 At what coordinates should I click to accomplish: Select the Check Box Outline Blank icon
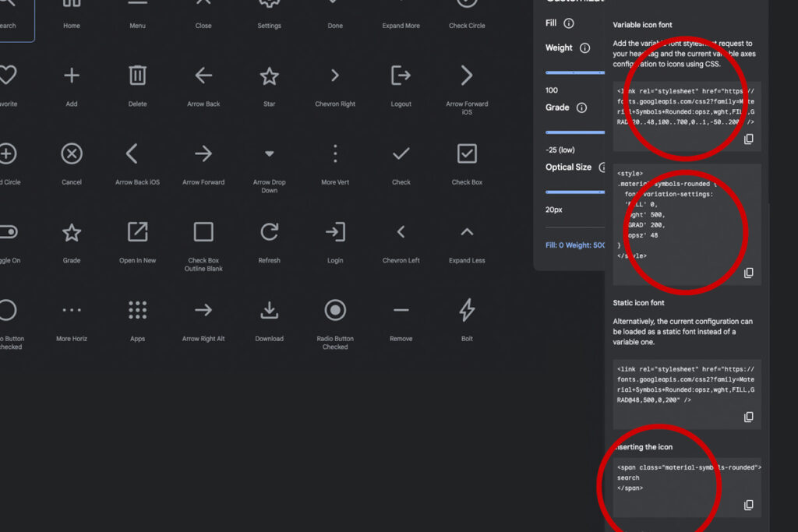pyautogui.click(x=203, y=232)
